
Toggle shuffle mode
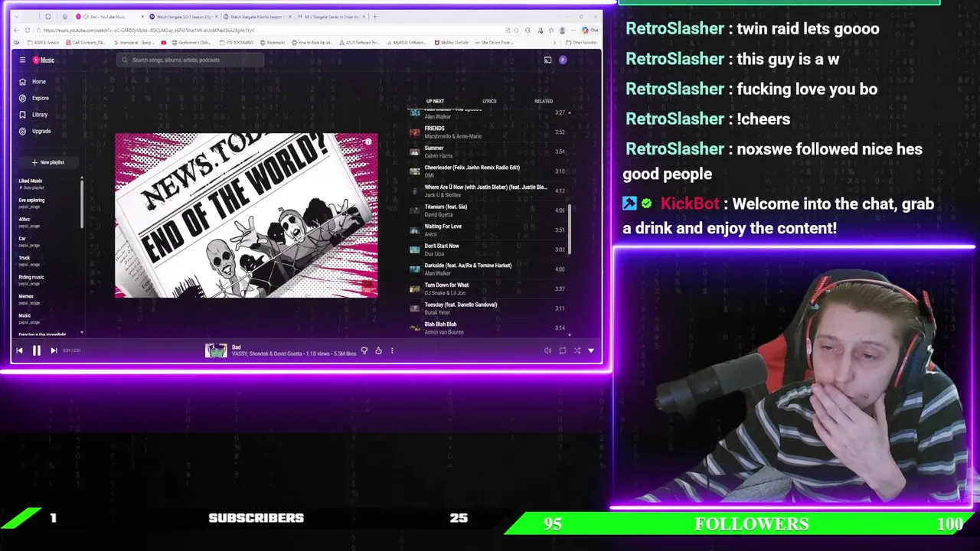click(x=577, y=350)
